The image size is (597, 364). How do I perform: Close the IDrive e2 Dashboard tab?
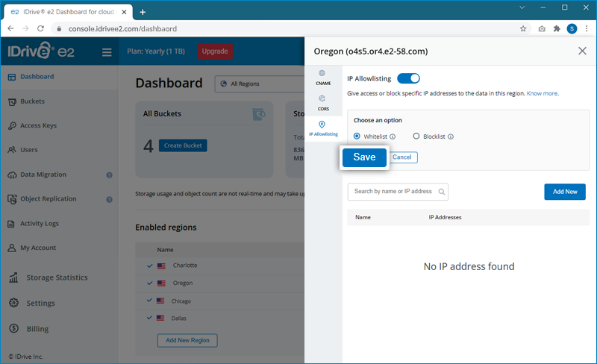124,12
